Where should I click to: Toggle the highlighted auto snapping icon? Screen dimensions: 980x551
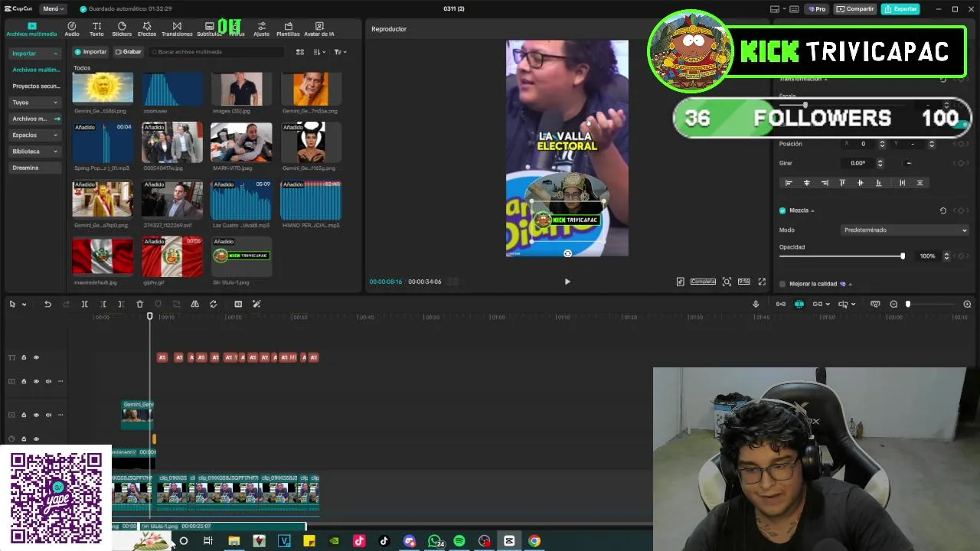(x=799, y=304)
